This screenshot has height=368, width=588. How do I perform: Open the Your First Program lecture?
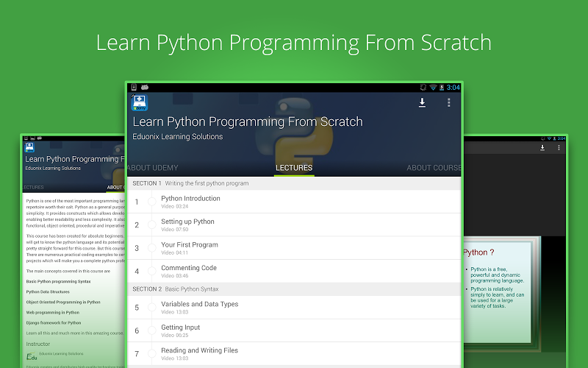pos(190,247)
